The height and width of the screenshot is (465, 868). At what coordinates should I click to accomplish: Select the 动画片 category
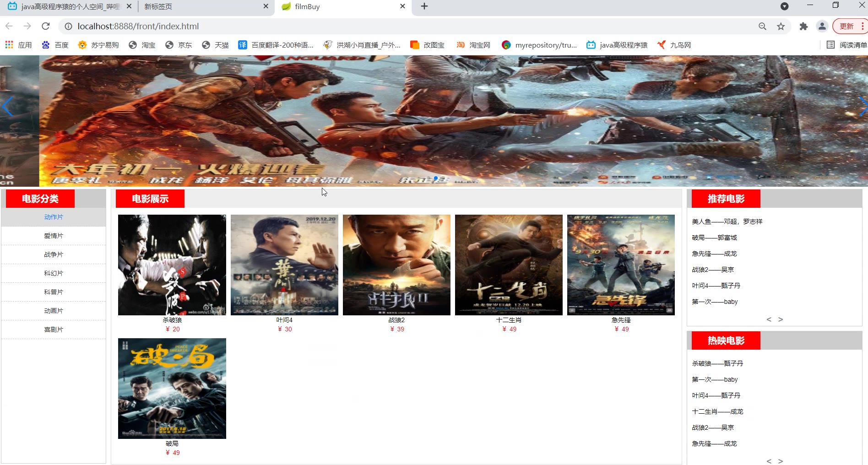pos(54,311)
